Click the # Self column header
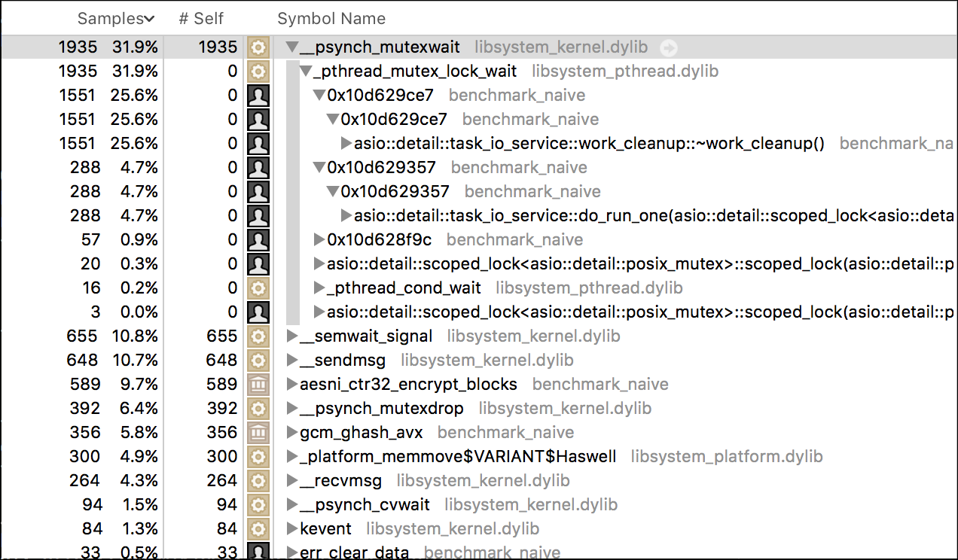 (x=201, y=18)
